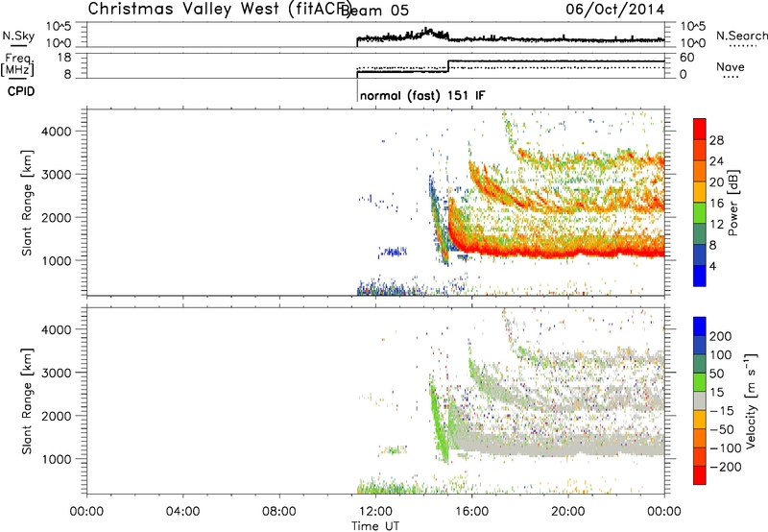
Task: Select the "N.Sky" legend label
Action: click(18, 36)
